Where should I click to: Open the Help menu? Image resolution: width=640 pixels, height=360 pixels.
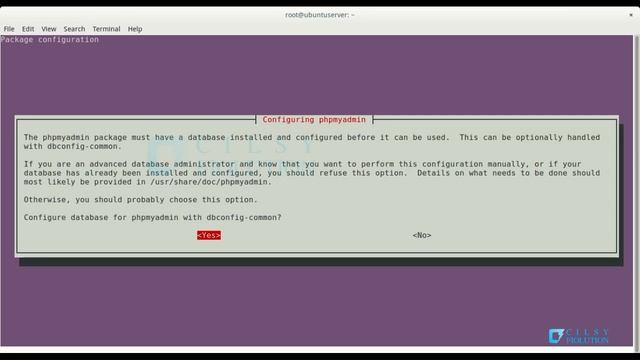pos(135,29)
